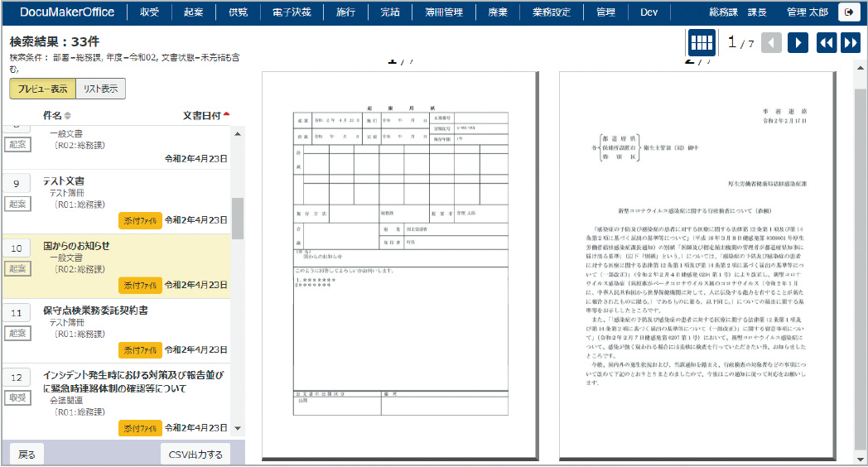The height and width of the screenshot is (467, 868).
Task: Open the 起案 menu
Action: pos(193,12)
